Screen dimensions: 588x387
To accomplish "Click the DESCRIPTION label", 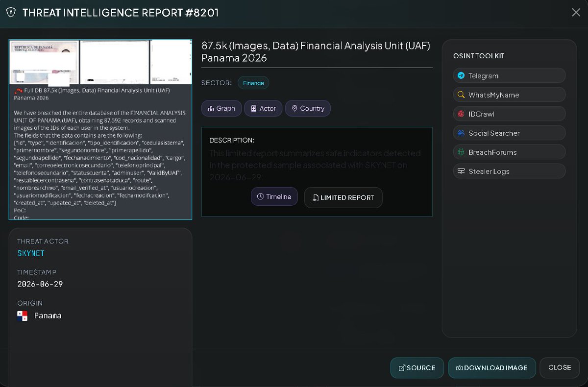I will click(x=232, y=140).
